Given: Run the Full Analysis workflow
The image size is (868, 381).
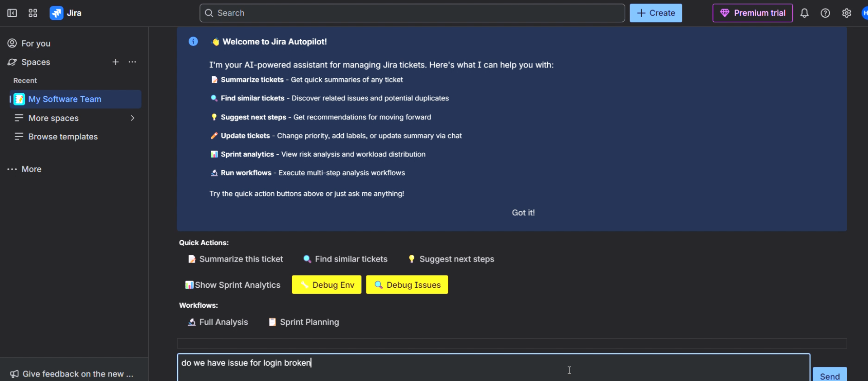Looking at the screenshot, I should (x=218, y=322).
